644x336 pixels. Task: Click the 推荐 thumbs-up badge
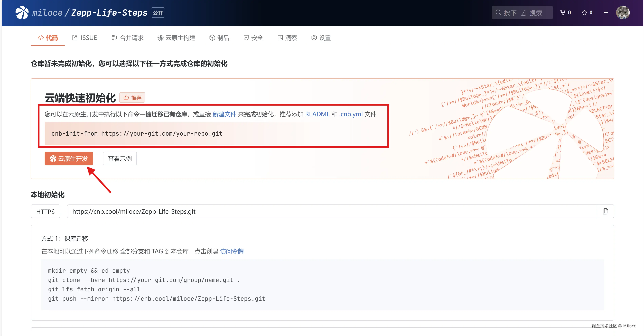pyautogui.click(x=132, y=98)
